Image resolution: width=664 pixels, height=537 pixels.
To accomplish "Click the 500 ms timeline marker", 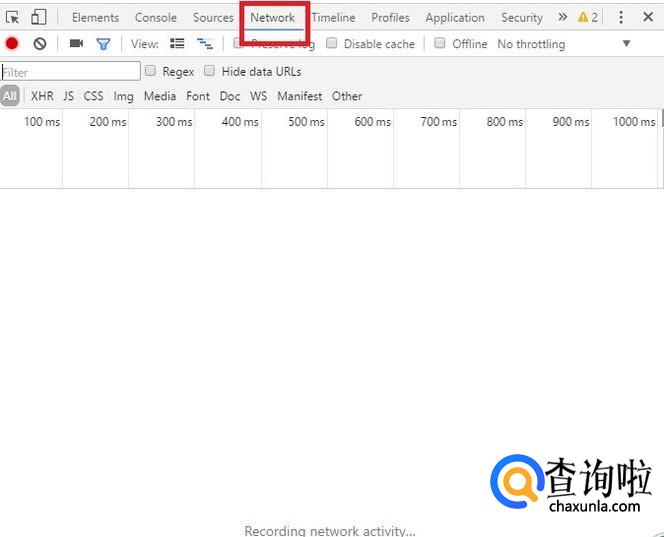I will pyautogui.click(x=306, y=122).
